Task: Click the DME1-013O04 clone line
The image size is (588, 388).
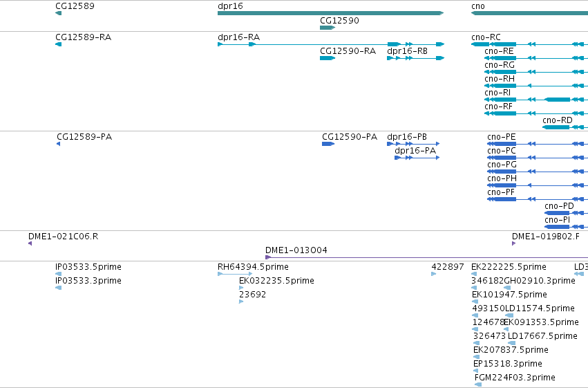Action: pyautogui.click(x=426, y=258)
